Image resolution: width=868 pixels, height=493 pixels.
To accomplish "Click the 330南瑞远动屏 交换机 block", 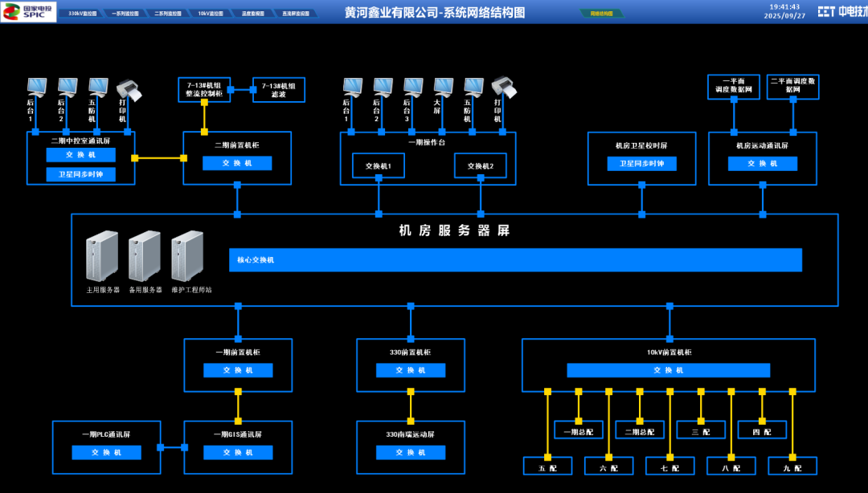I will coord(410,453).
